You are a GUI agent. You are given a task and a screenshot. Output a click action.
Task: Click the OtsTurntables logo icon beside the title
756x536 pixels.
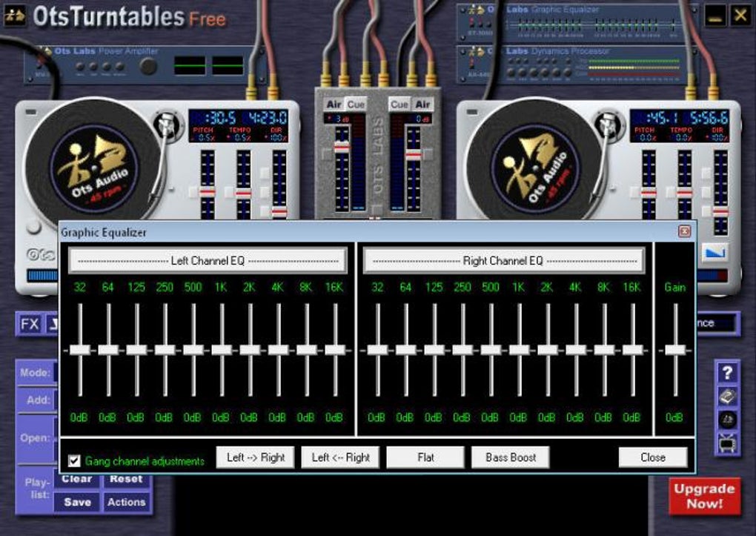(15, 16)
